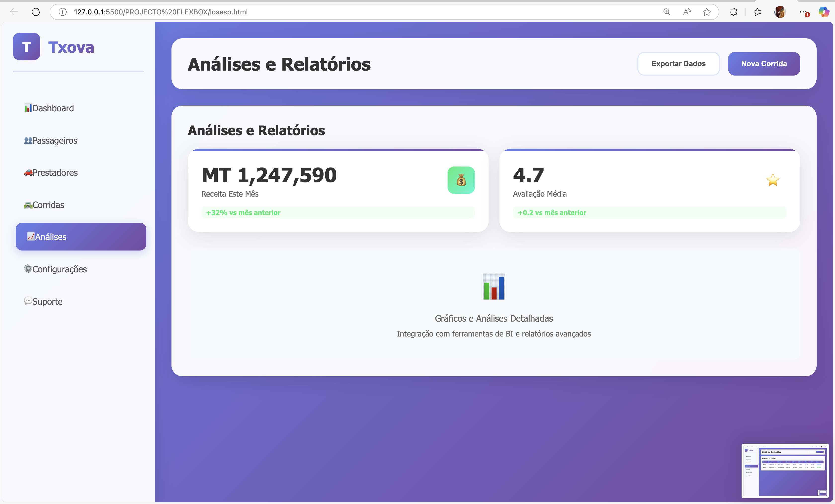Click the browser address bar URL
This screenshot has height=504, width=835.
161,12
